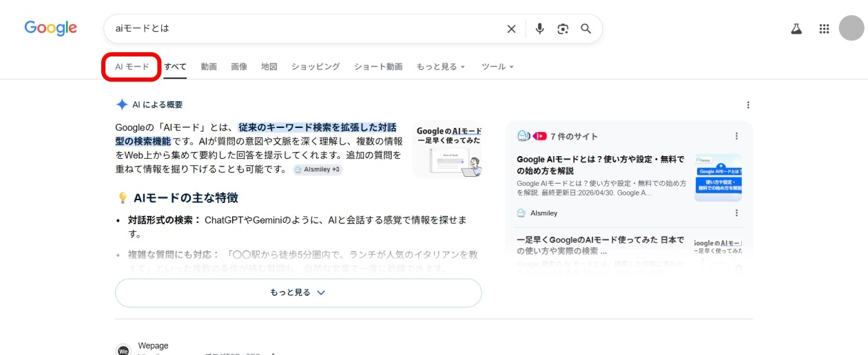Submit search with magnifying glass icon
Image resolution: width=868 pixels, height=355 pixels.
[x=586, y=29]
